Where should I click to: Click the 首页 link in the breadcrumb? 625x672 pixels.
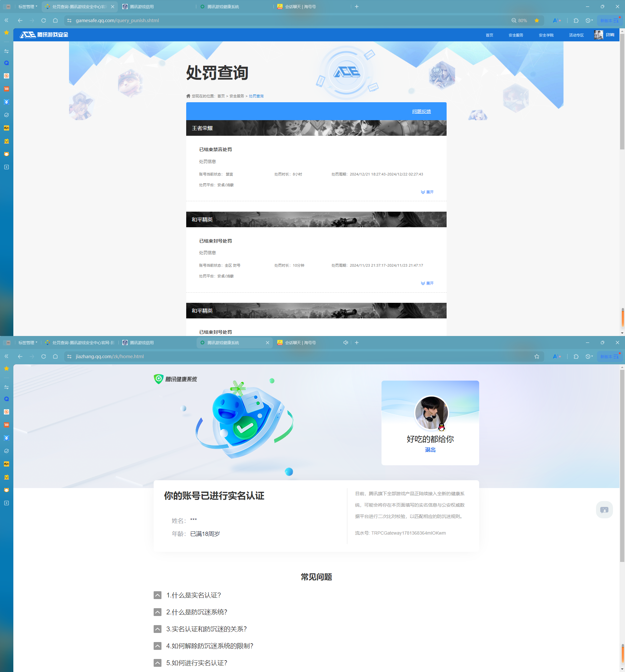tap(221, 96)
